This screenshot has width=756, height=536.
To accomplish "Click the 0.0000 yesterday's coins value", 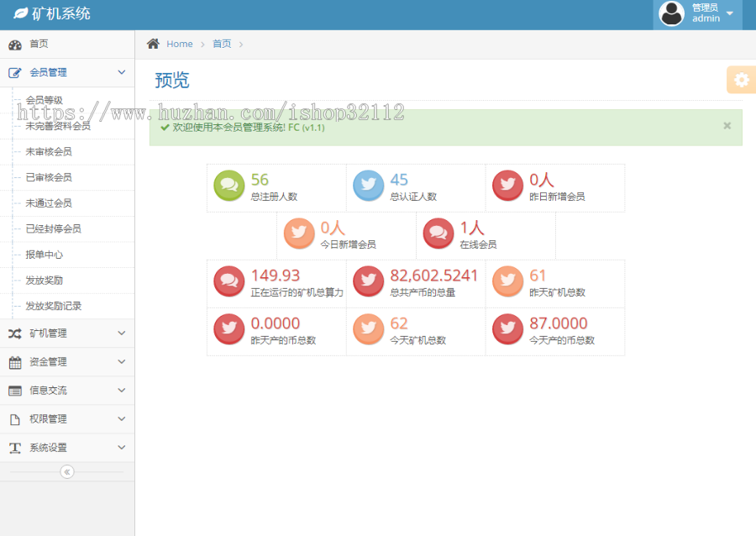I will click(x=276, y=323).
